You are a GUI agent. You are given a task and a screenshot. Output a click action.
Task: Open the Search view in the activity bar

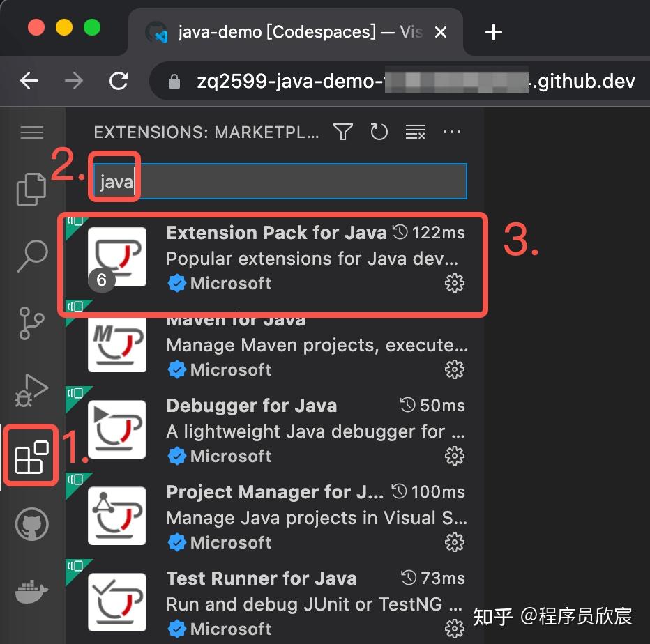coord(32,256)
